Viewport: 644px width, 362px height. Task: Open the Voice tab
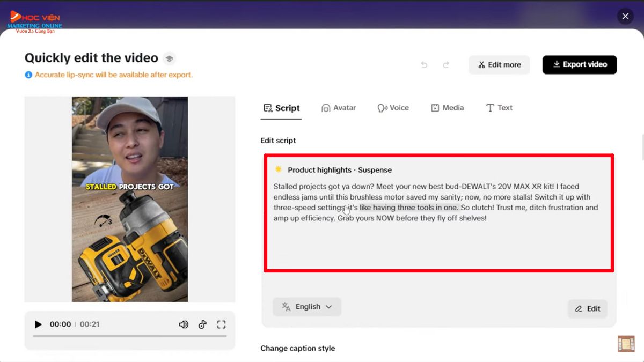pos(393,108)
